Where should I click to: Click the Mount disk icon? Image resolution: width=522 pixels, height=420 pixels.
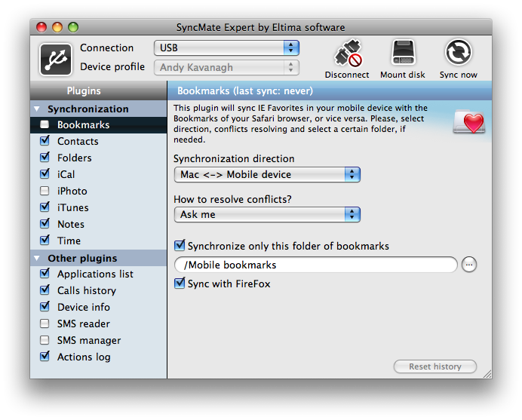tap(403, 54)
